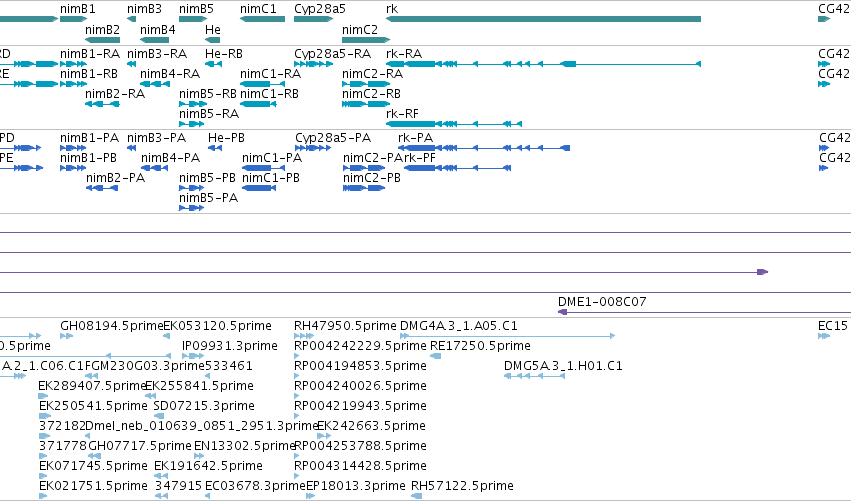The image size is (851, 501).
Task: Click the nimB5 gene label
Action: coord(196,9)
